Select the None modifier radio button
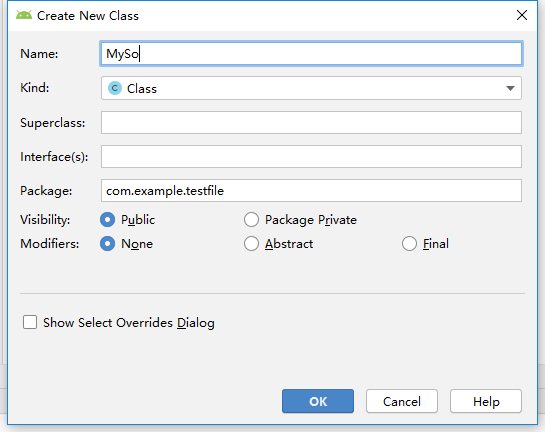This screenshot has height=432, width=545. [107, 244]
